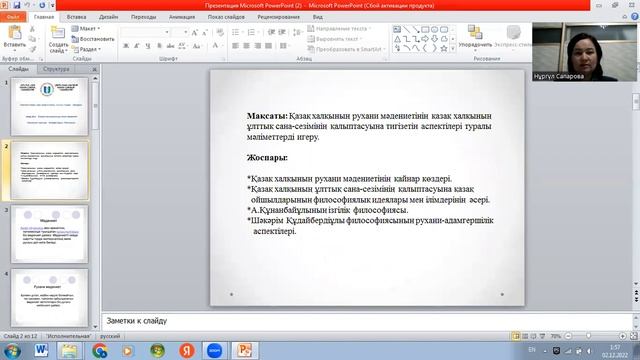Click Преобразовать в SmartArt button
640x360 pixels.
point(346,49)
